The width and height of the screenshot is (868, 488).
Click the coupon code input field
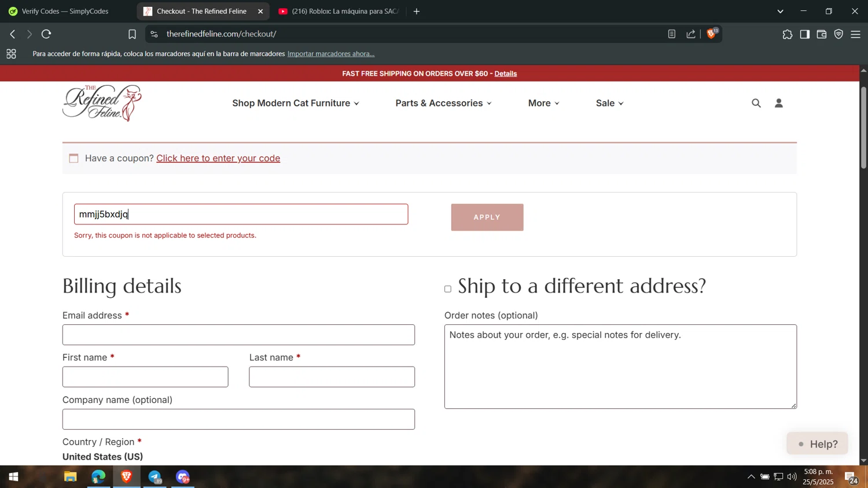241,214
